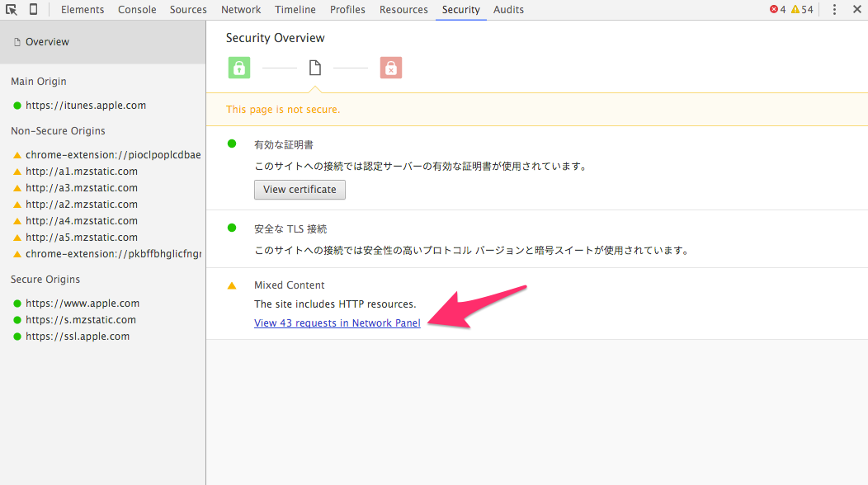Image resolution: width=868 pixels, height=485 pixels.
Task: Open the Console tab
Action: [x=137, y=9]
